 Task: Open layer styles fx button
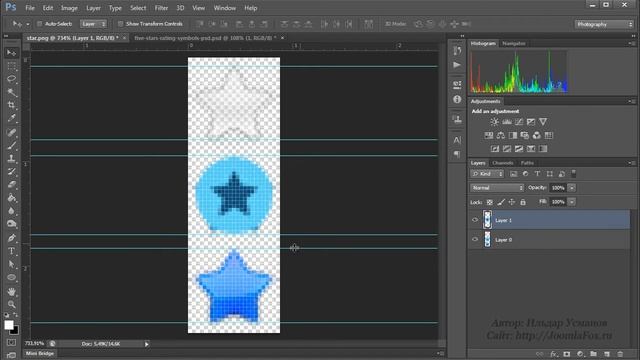coord(553,354)
